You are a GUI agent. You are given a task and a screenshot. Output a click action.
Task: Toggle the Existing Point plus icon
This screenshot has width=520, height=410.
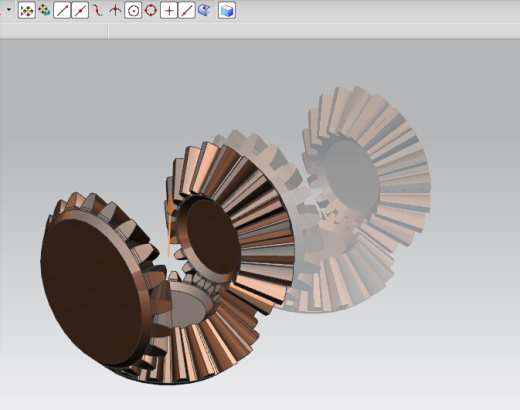click(169, 10)
